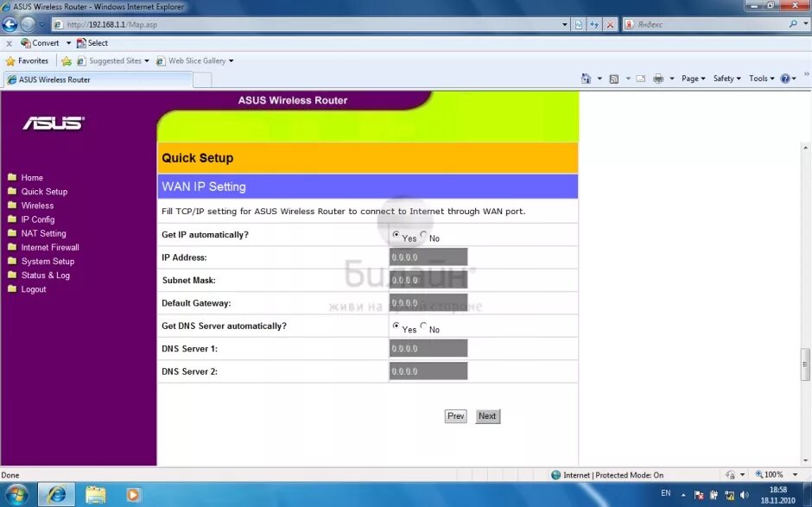
Task: Click the IP Address input field
Action: tap(428, 257)
